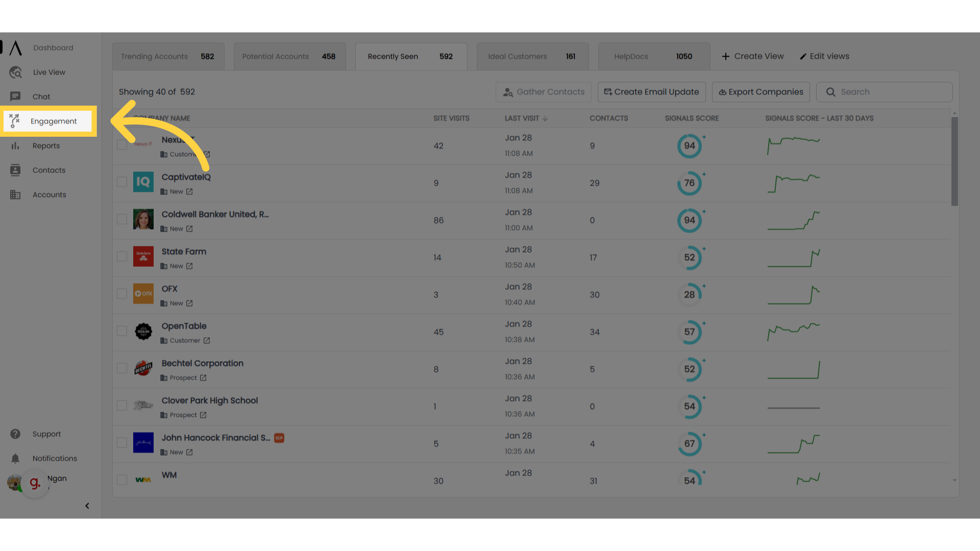The image size is (980, 551).
Task: Tick the checkbox for OFX row
Action: coord(122,294)
